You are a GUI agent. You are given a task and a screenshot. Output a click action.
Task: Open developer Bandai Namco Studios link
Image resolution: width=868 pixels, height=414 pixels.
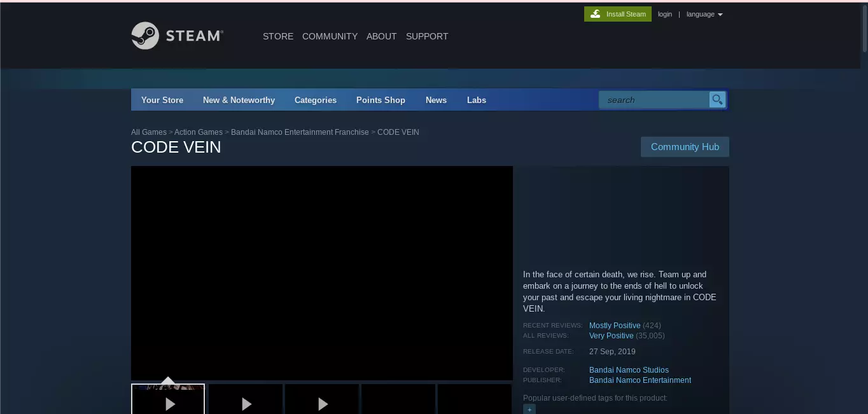pyautogui.click(x=629, y=370)
